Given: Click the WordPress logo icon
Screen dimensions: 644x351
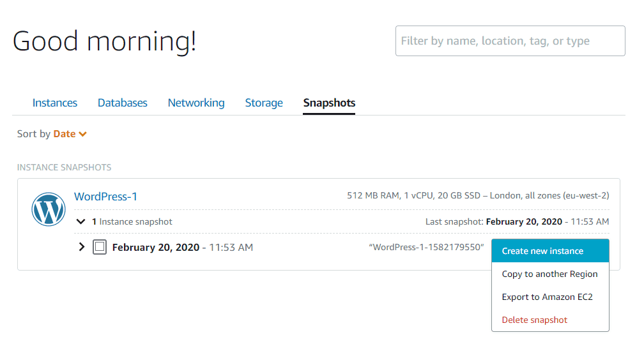Looking at the screenshot, I should tap(49, 209).
